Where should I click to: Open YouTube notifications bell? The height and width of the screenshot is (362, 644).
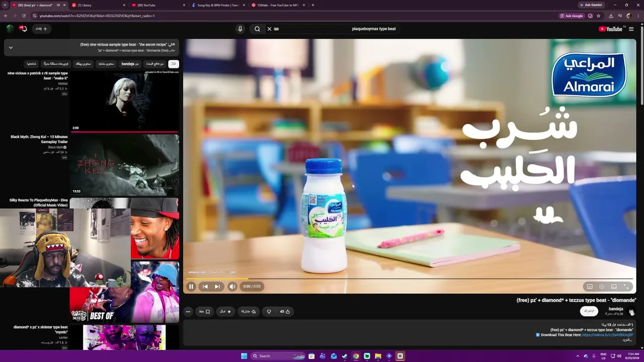point(23,29)
